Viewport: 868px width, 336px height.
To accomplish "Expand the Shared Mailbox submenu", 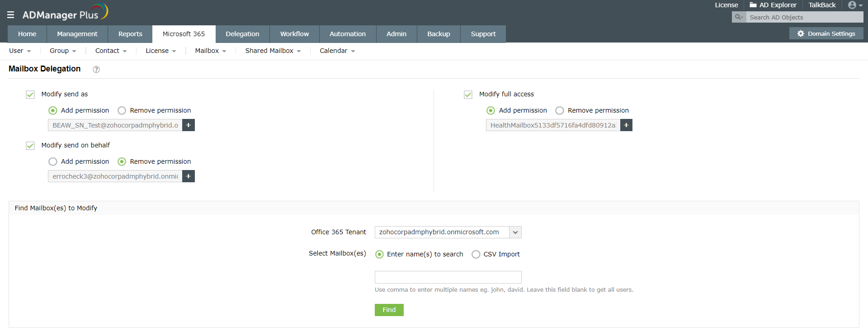I will [x=273, y=51].
